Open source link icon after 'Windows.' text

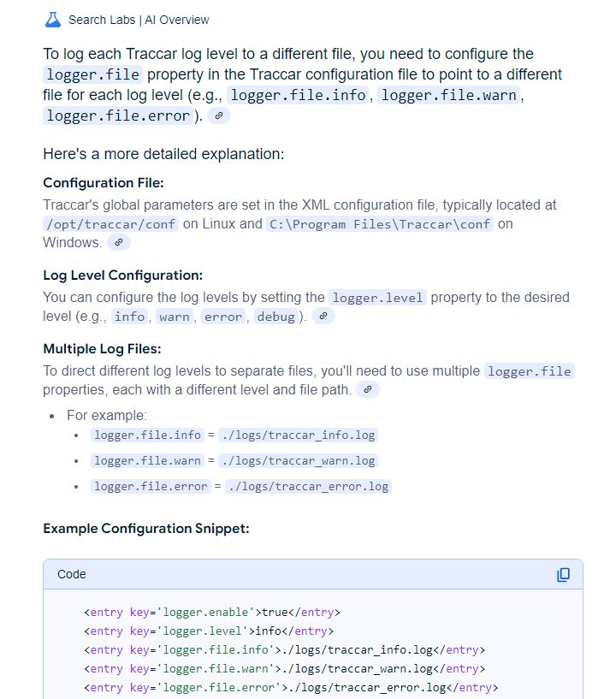pos(119,242)
